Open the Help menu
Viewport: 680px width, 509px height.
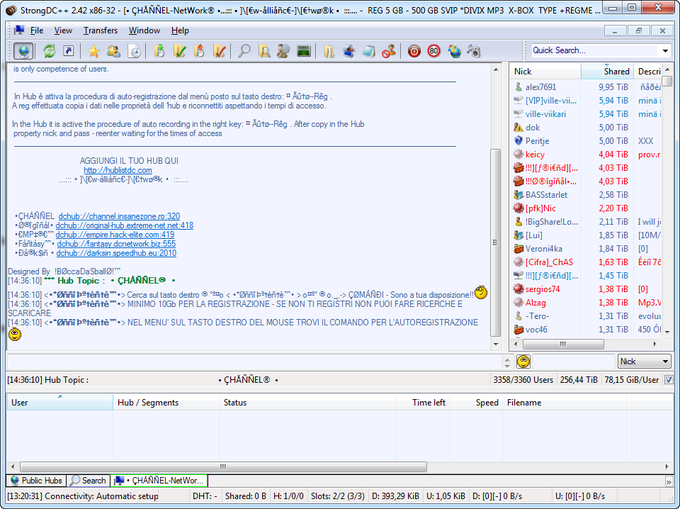point(180,30)
